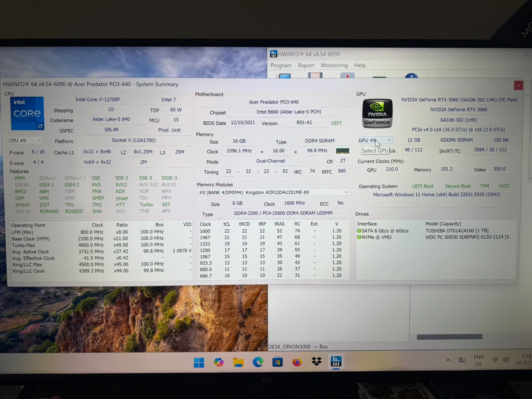
Task: Click the HWiNFO taskbar icon
Action: pyautogui.click(x=336, y=362)
